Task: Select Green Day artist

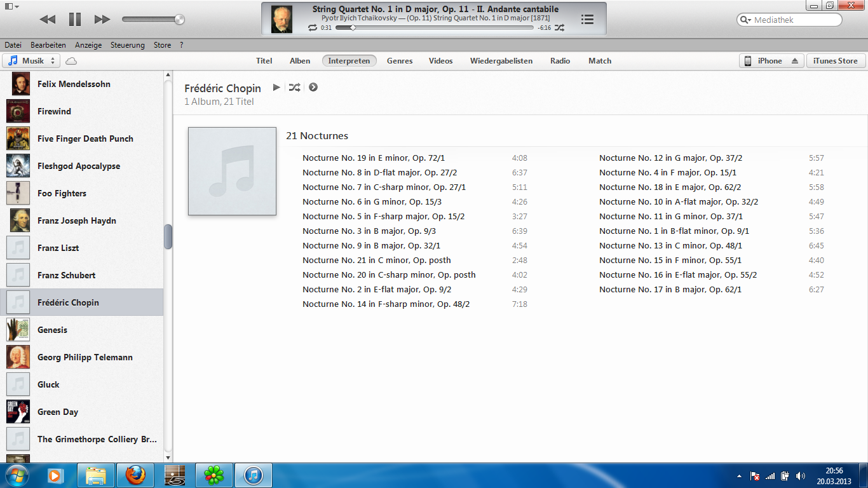Action: click(x=81, y=412)
